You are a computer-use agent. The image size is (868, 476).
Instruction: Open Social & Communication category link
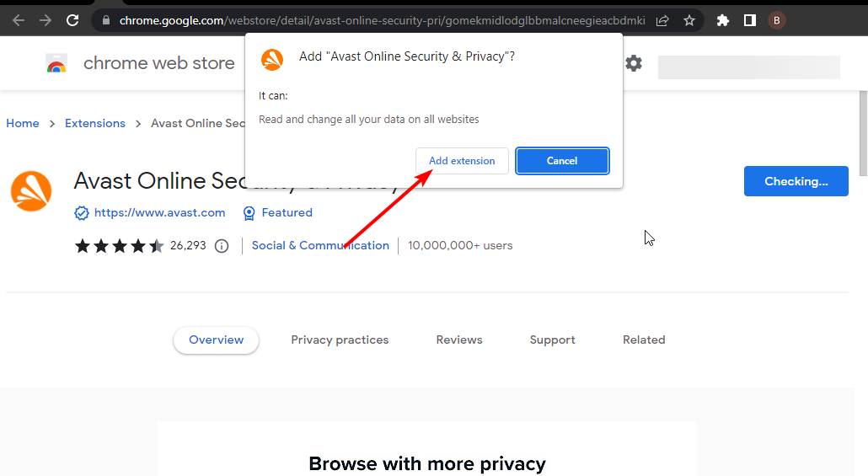pos(320,245)
